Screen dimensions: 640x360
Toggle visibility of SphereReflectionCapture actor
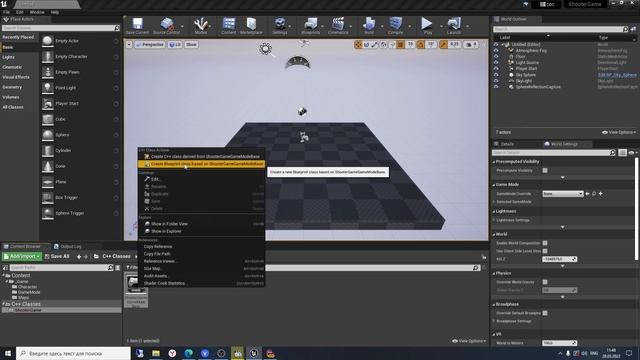point(496,87)
